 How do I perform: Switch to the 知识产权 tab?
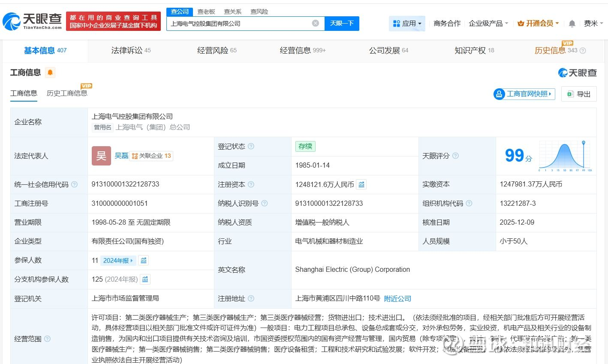(x=474, y=51)
